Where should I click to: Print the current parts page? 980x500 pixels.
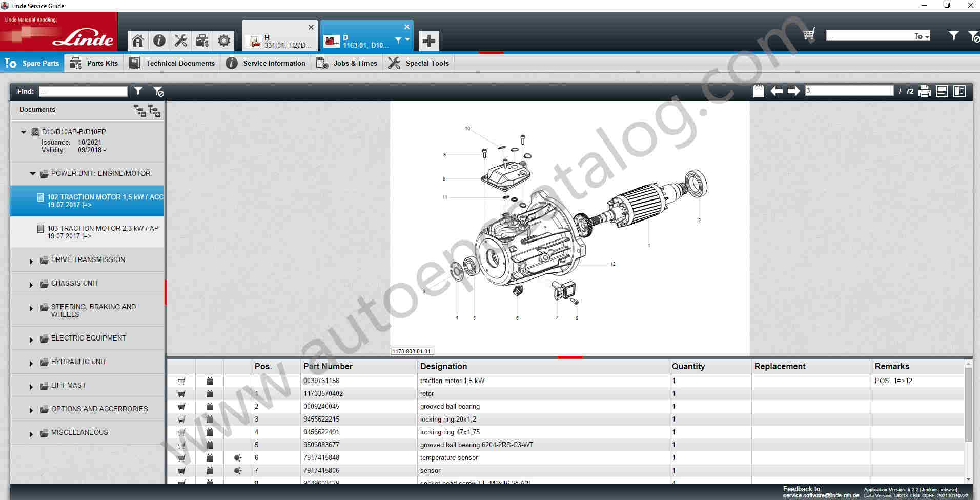[925, 91]
